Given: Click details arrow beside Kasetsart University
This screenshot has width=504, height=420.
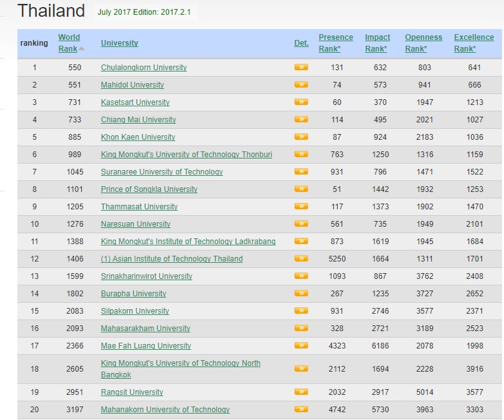Looking at the screenshot, I should 301,102.
